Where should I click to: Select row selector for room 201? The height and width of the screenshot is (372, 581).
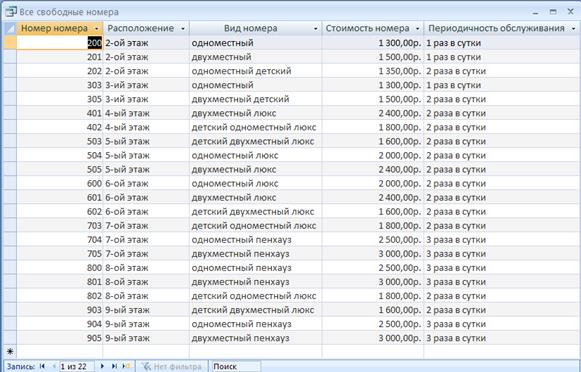[10, 57]
